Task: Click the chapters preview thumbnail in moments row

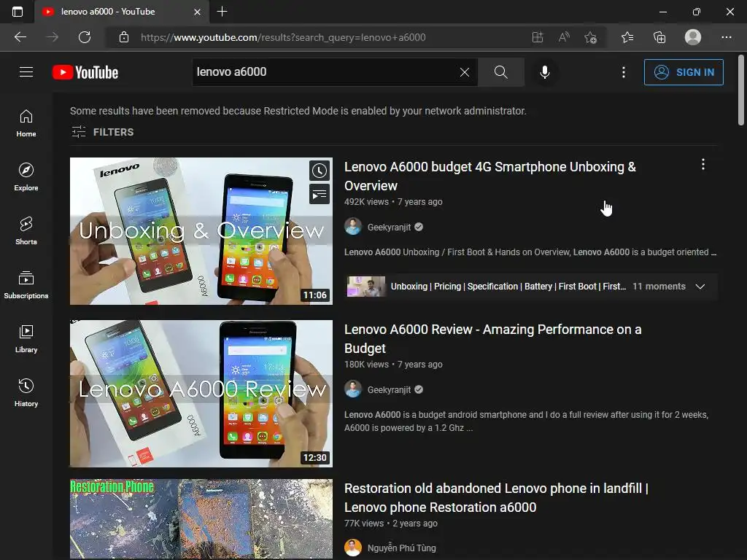Action: [366, 287]
